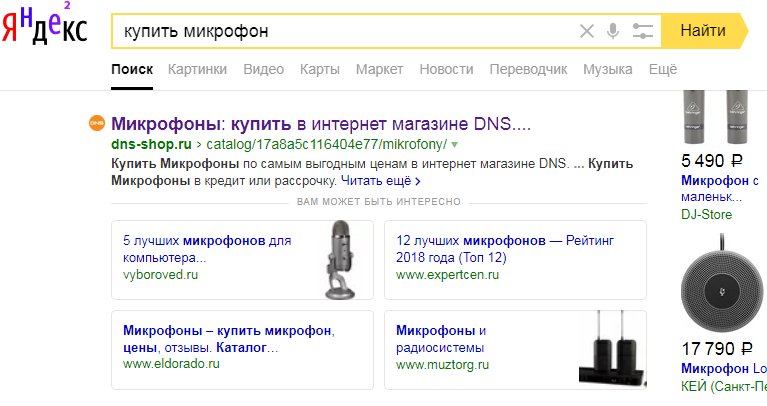Open advanced search settings sliders icon
Screen dimensions: 767x406
point(642,31)
